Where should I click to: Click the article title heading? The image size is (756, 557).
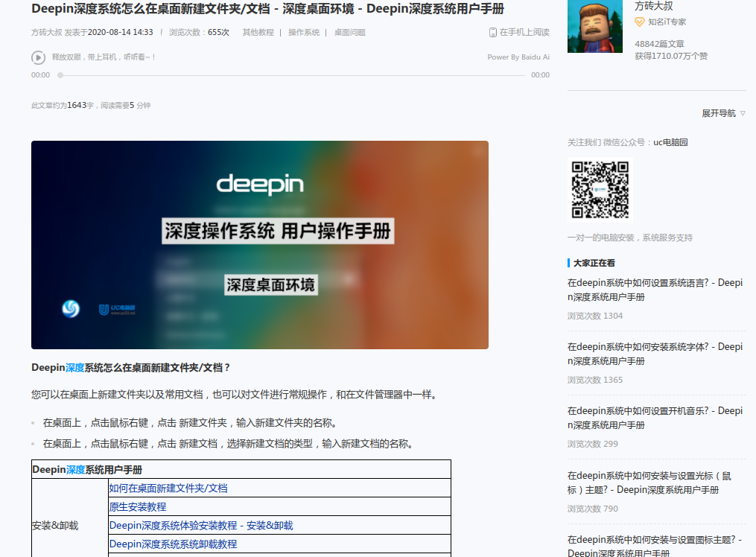click(267, 9)
